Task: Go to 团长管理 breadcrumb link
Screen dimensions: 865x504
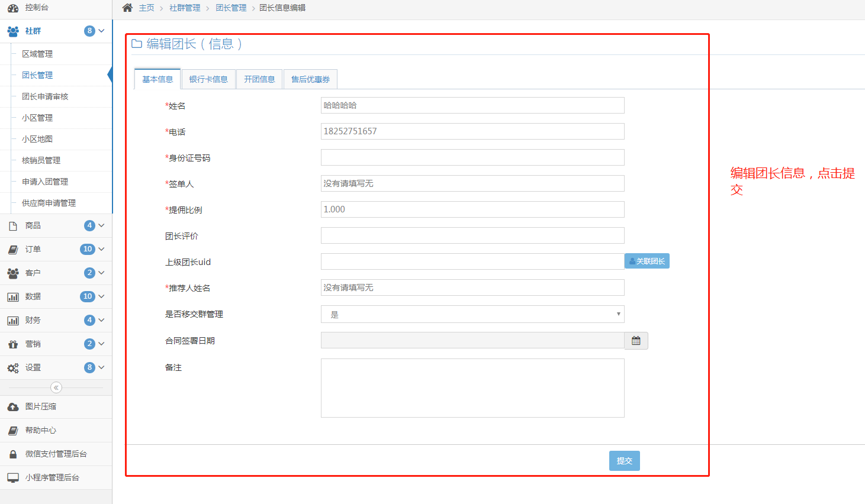Action: click(231, 8)
